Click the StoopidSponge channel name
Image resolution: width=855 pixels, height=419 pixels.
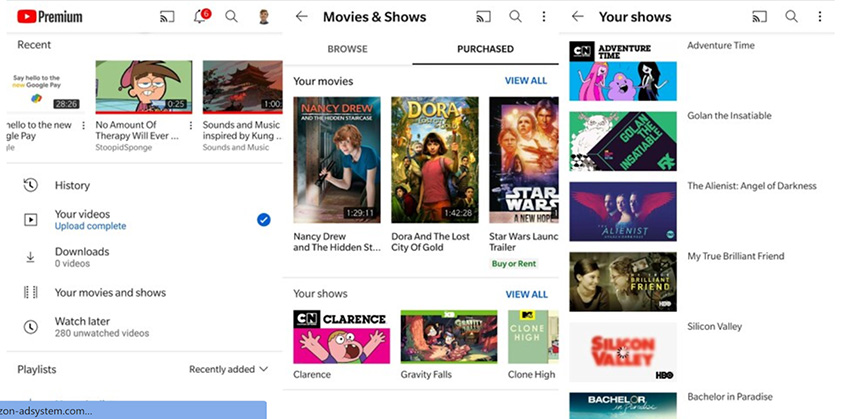coord(124,147)
